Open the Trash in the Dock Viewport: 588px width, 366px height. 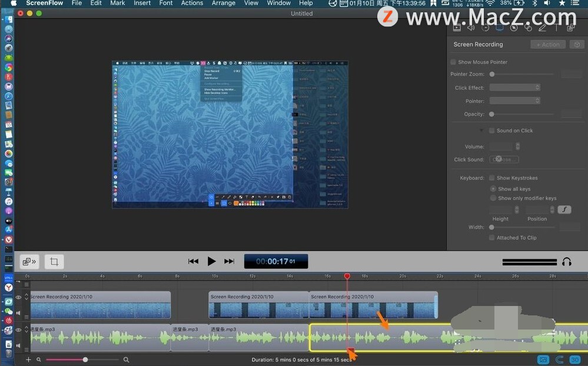8,353
